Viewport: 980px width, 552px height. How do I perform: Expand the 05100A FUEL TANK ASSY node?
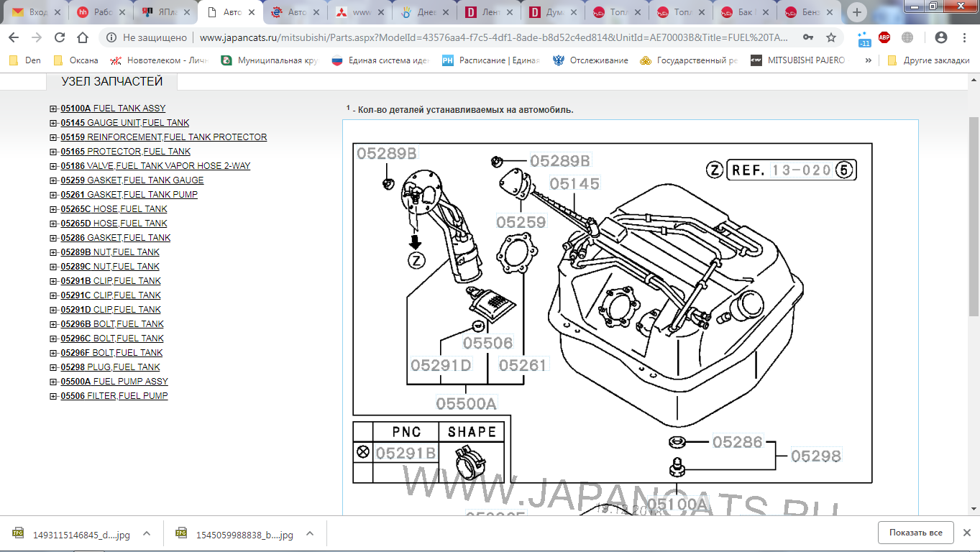pyautogui.click(x=53, y=109)
